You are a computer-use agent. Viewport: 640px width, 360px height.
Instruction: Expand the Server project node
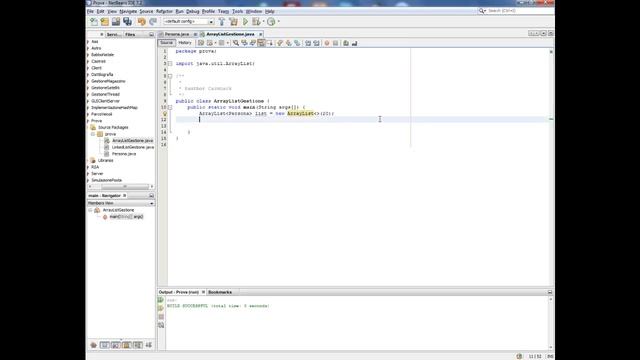(88, 173)
